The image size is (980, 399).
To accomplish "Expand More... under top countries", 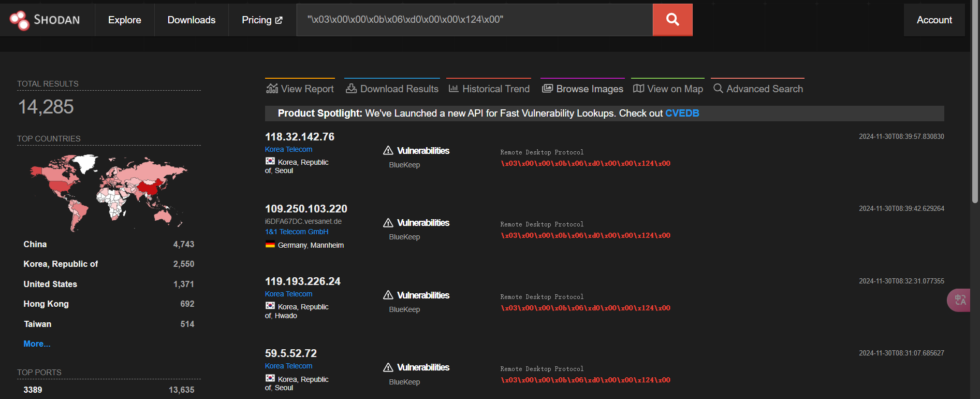I will point(37,344).
